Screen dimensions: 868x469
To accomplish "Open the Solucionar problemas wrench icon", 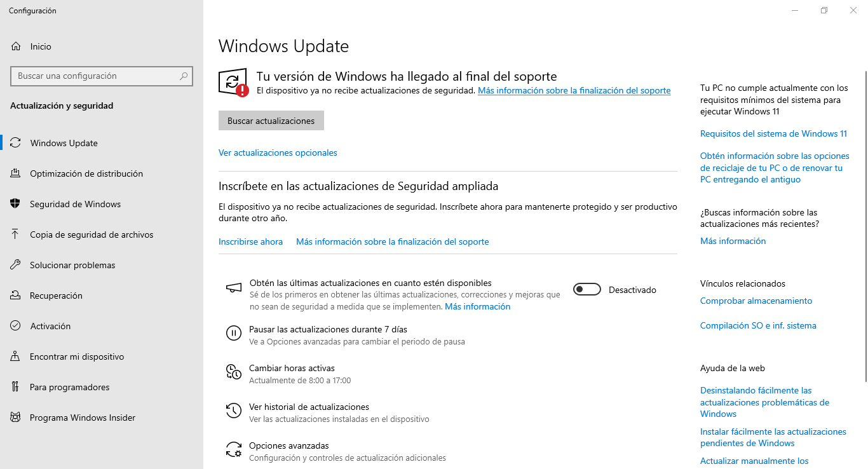I will coord(16,265).
